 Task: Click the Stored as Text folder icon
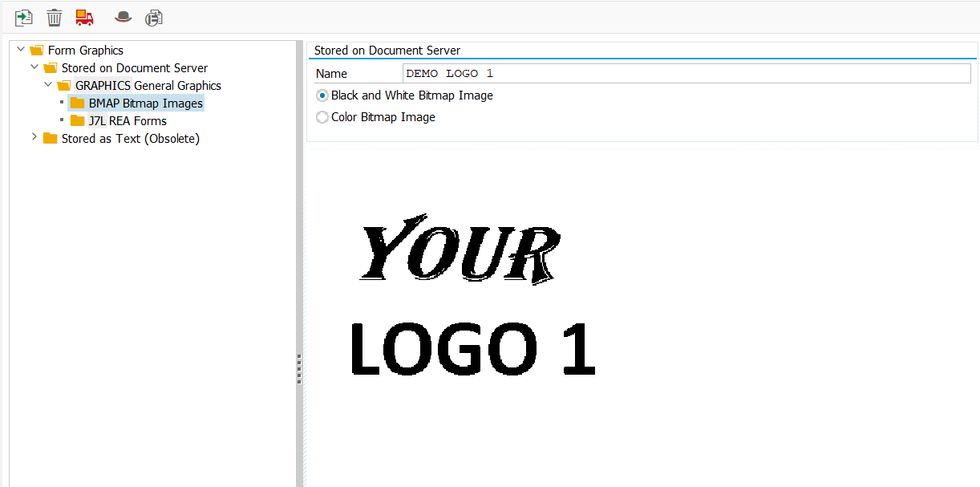[x=50, y=139]
